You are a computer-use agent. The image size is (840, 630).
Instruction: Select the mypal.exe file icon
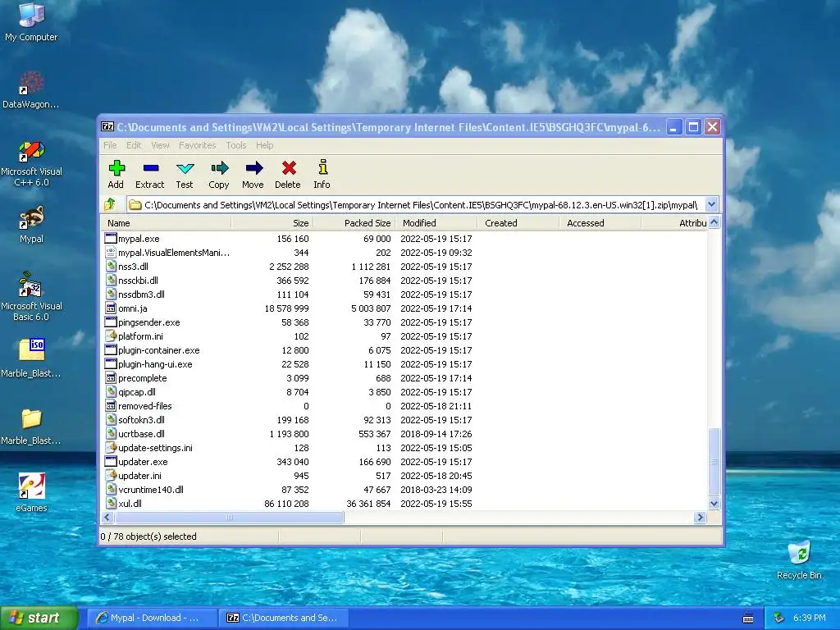pyautogui.click(x=111, y=239)
